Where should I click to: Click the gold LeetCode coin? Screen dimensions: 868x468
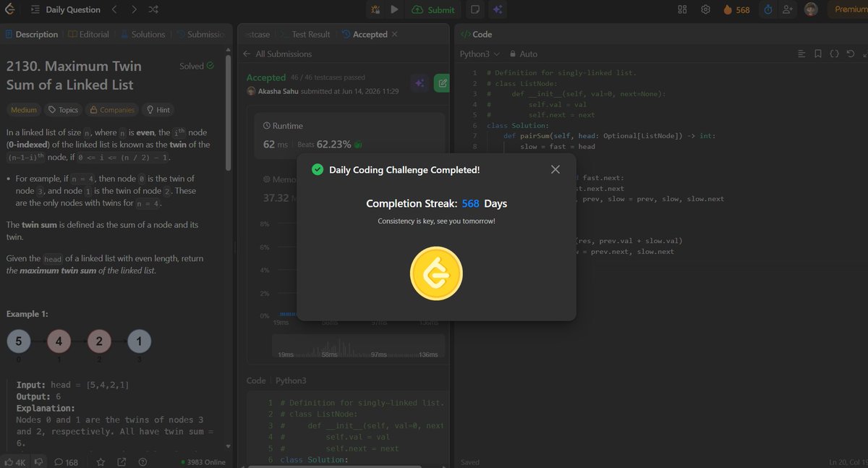(436, 273)
